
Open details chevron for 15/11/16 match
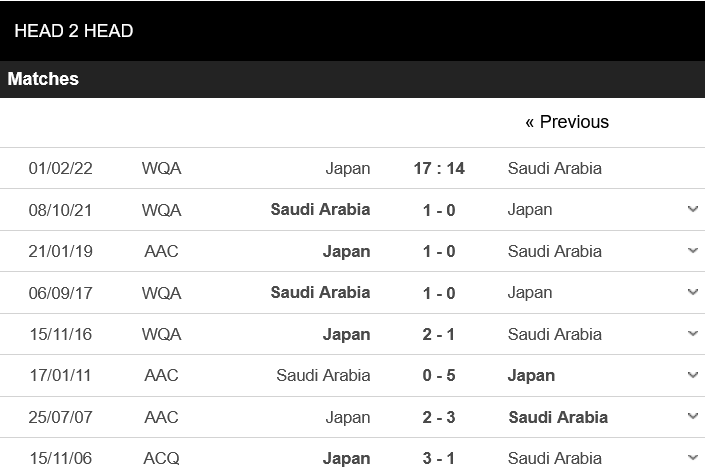tap(692, 334)
